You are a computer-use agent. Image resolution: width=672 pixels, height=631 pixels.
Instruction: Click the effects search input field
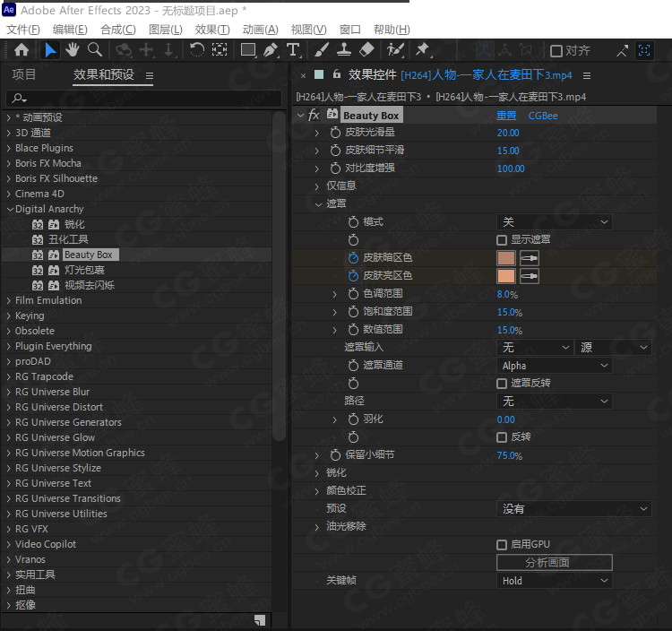click(143, 99)
